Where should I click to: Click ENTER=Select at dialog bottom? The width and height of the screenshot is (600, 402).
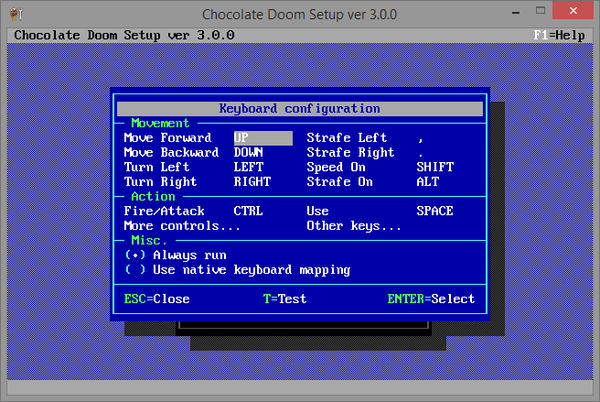click(431, 299)
